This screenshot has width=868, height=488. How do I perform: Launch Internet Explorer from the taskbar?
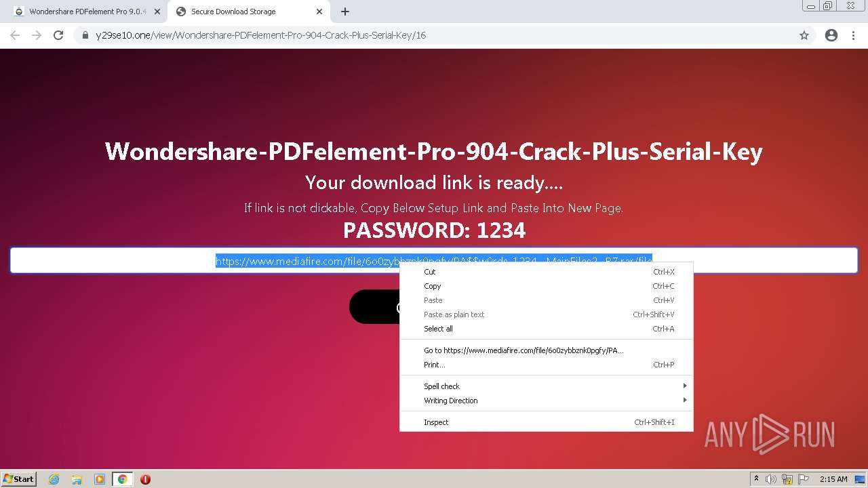(x=54, y=479)
